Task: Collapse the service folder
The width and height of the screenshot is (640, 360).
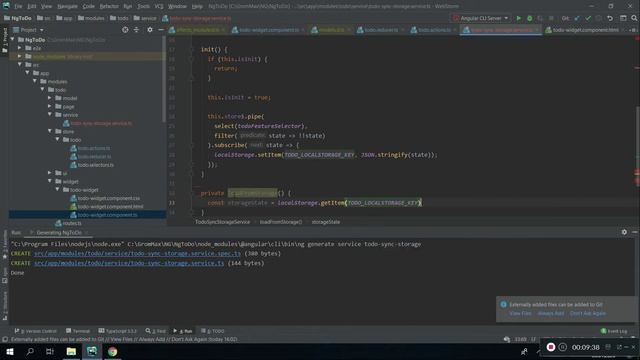Action: point(50,115)
